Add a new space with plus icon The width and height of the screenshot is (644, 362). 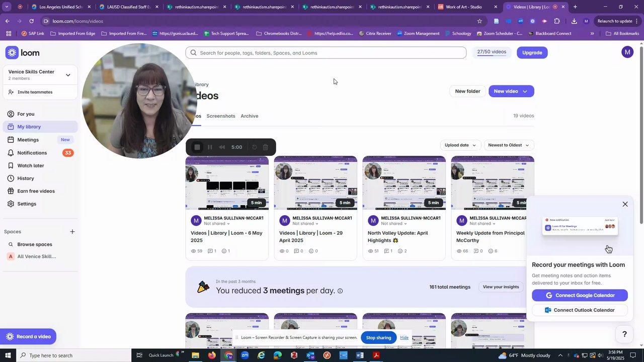coord(72,232)
